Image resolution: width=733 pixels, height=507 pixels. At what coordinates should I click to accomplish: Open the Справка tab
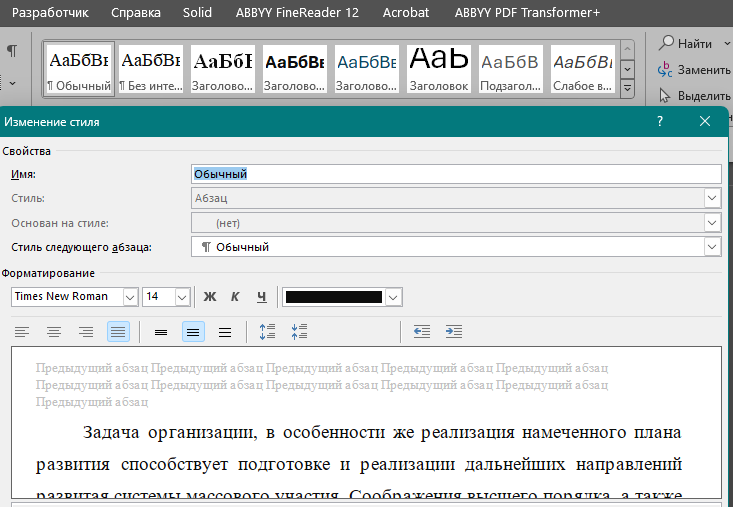136,13
